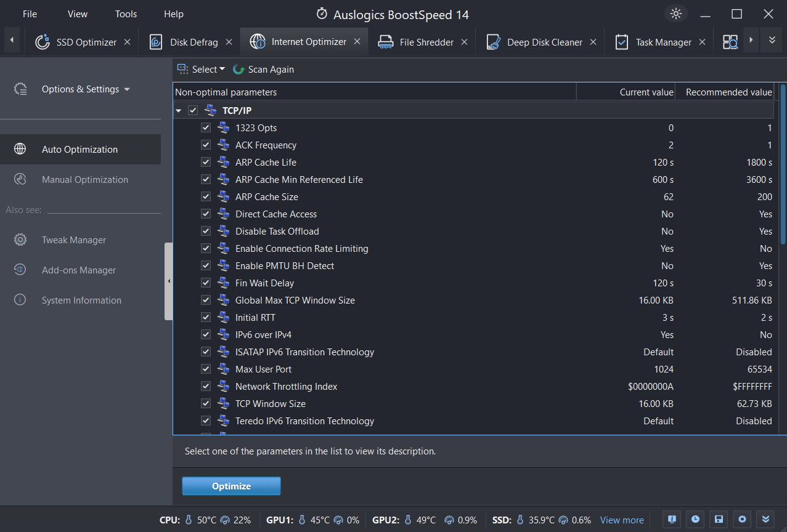787x532 pixels.
Task: Deselect the Network Throttling Index checkbox
Action: [206, 386]
